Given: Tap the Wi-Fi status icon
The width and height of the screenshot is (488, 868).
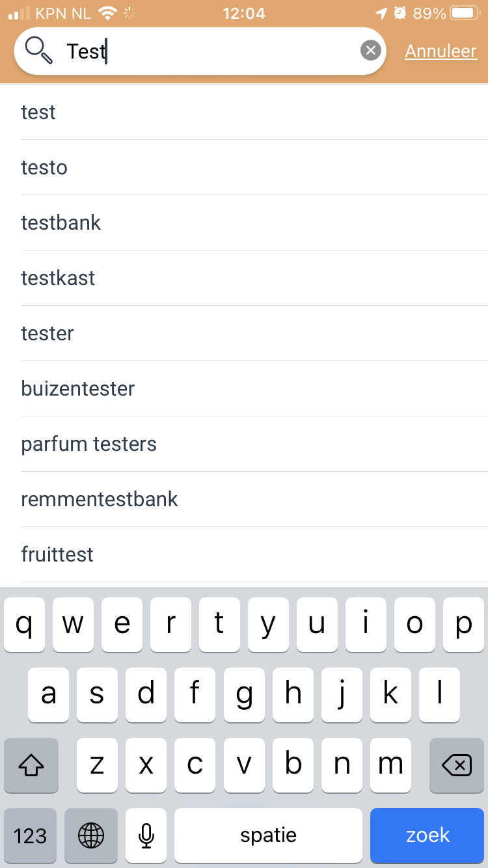Looking at the screenshot, I should [x=107, y=13].
